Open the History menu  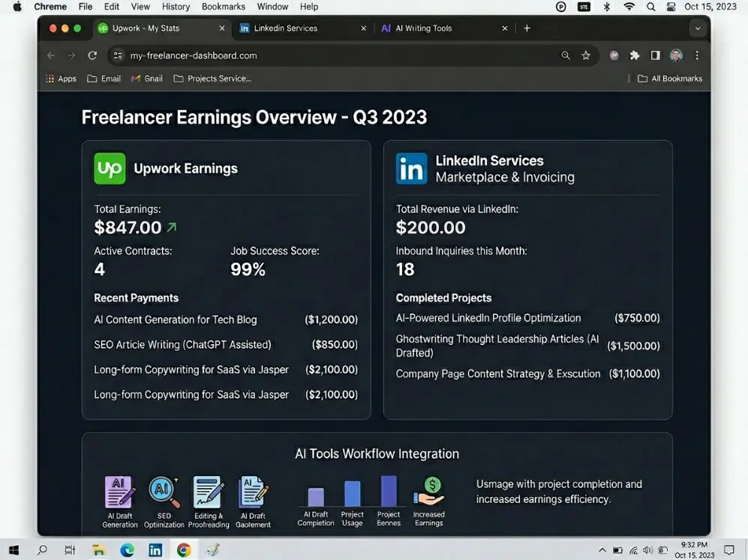click(x=176, y=7)
